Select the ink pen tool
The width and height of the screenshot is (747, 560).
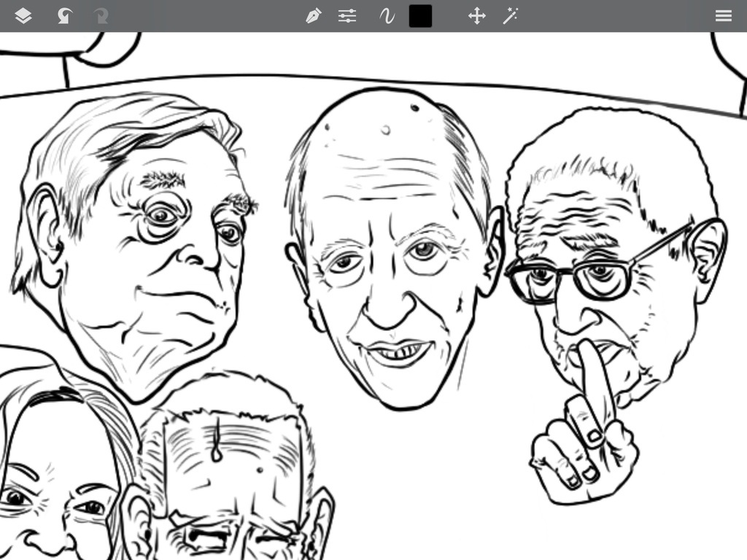coord(313,16)
